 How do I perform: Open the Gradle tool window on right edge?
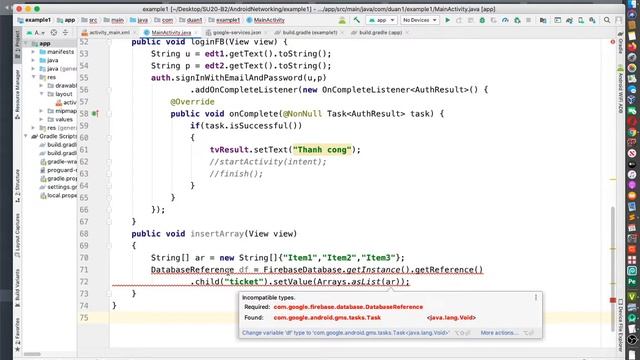(x=620, y=43)
